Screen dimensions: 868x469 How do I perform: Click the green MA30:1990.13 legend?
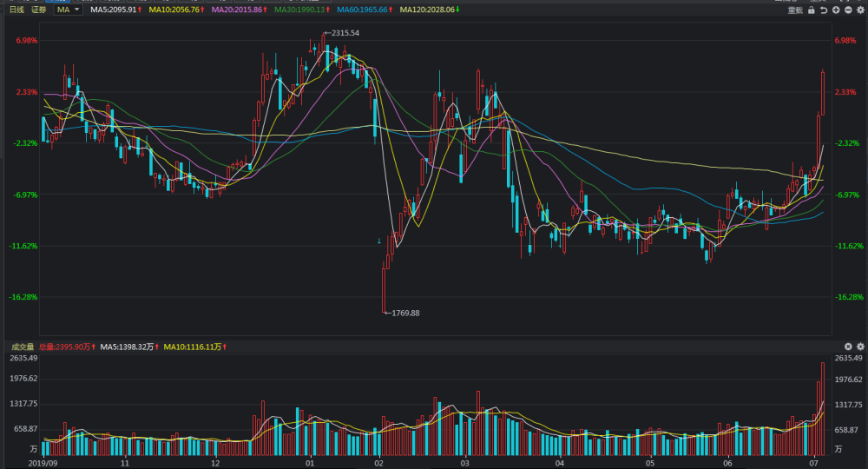[298, 10]
